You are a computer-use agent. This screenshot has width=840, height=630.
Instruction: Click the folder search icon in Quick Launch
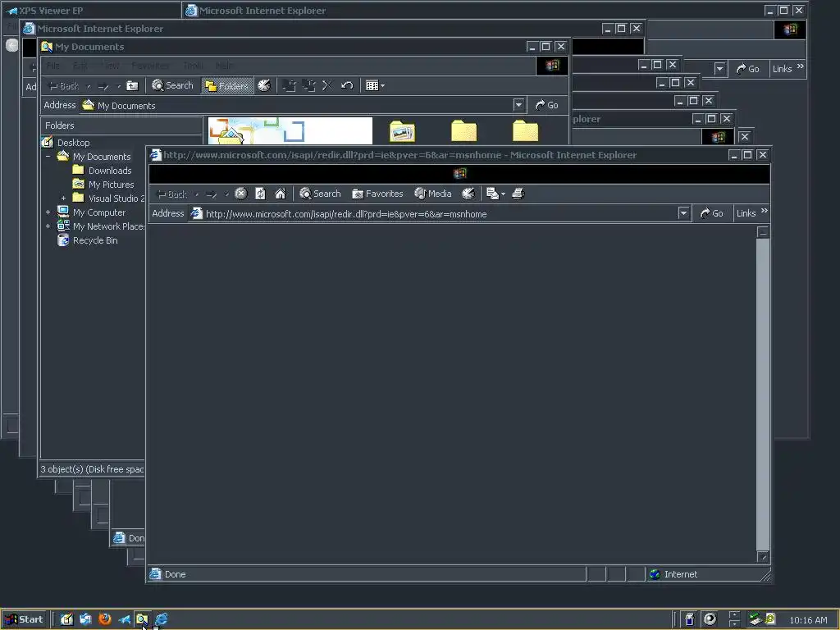click(x=142, y=619)
